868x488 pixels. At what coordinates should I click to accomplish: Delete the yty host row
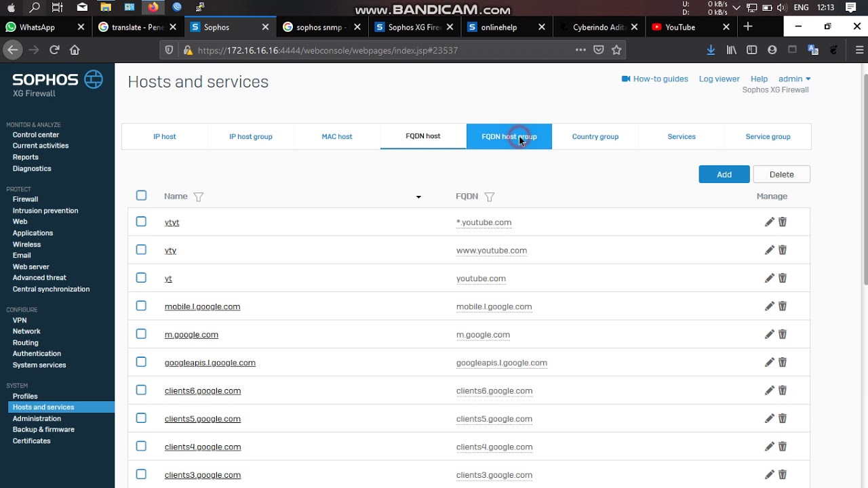click(x=783, y=250)
